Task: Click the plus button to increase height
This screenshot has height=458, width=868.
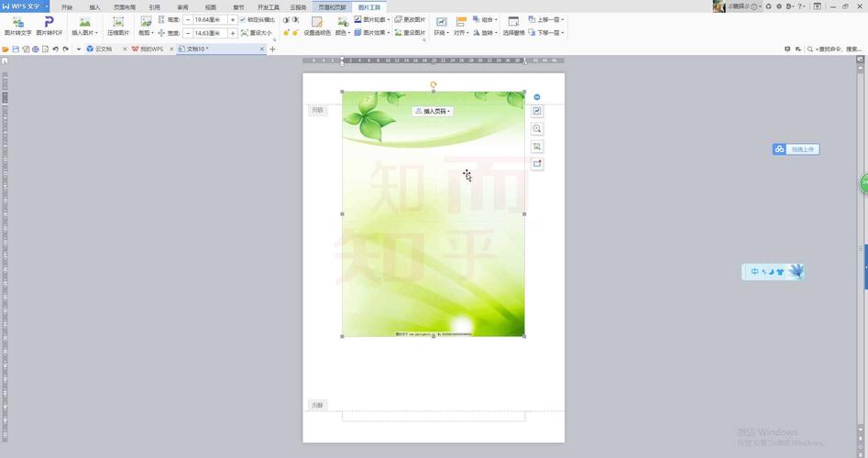Action: (x=233, y=19)
